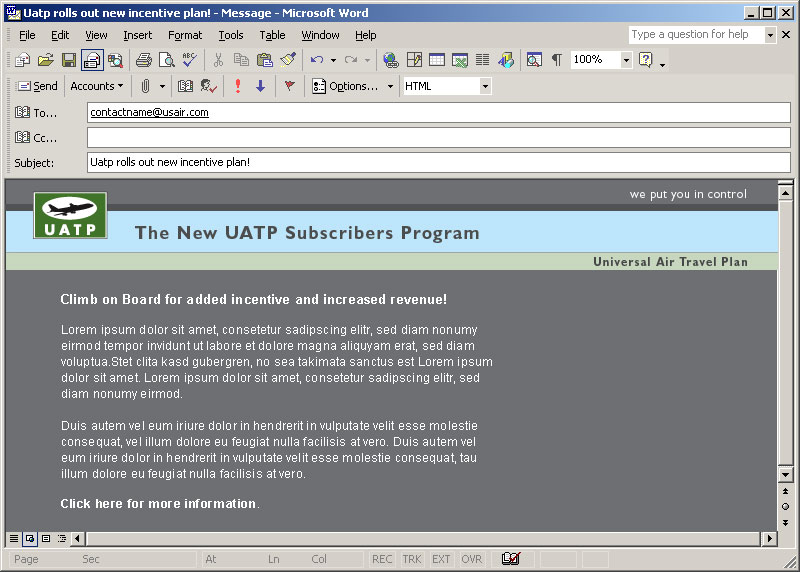Screen dimensions: 800x572
Task: Open the Zoom percentage dropdown
Action: 626,60
